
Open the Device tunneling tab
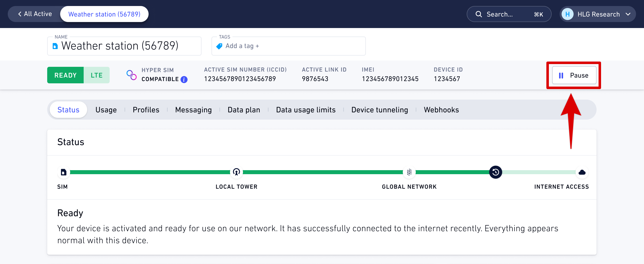(x=380, y=110)
